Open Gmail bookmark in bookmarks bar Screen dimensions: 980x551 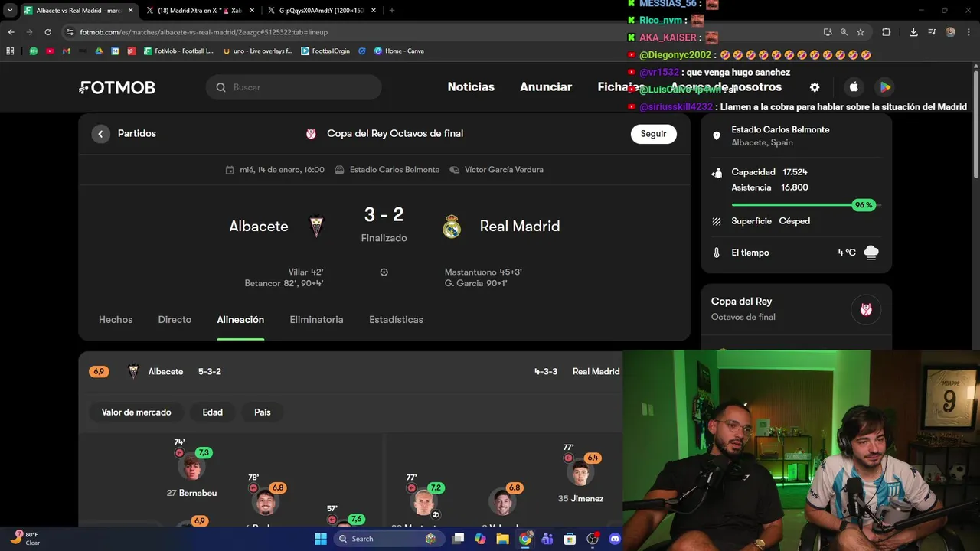coord(67,51)
